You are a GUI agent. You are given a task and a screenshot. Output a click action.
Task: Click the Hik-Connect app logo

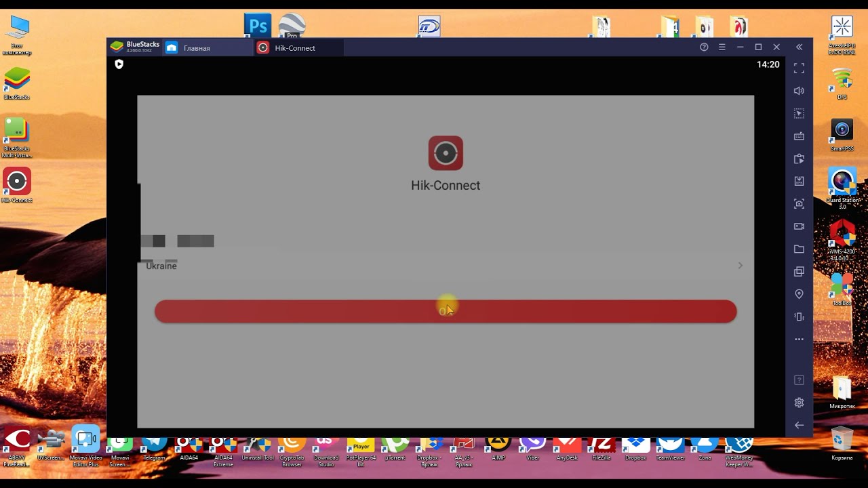[446, 153]
